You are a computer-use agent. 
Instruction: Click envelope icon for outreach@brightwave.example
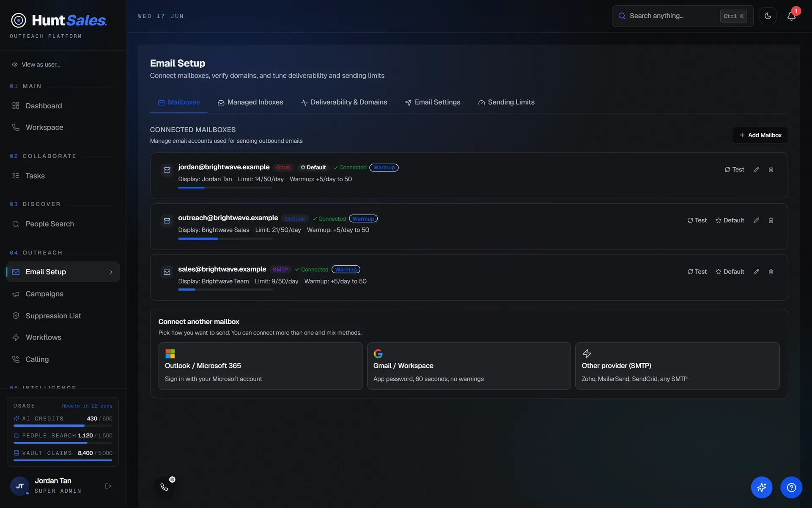coord(167,221)
